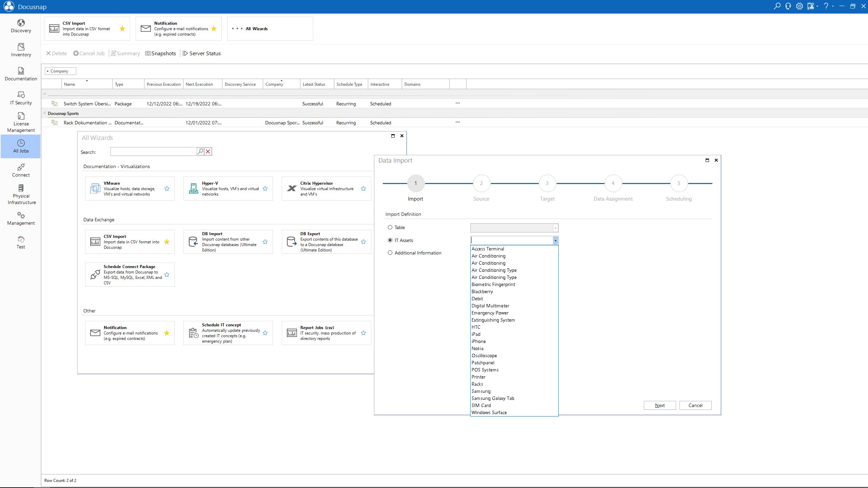The width and height of the screenshot is (868, 488).
Task: Select IT Security from the left sidebar
Action: (x=21, y=98)
